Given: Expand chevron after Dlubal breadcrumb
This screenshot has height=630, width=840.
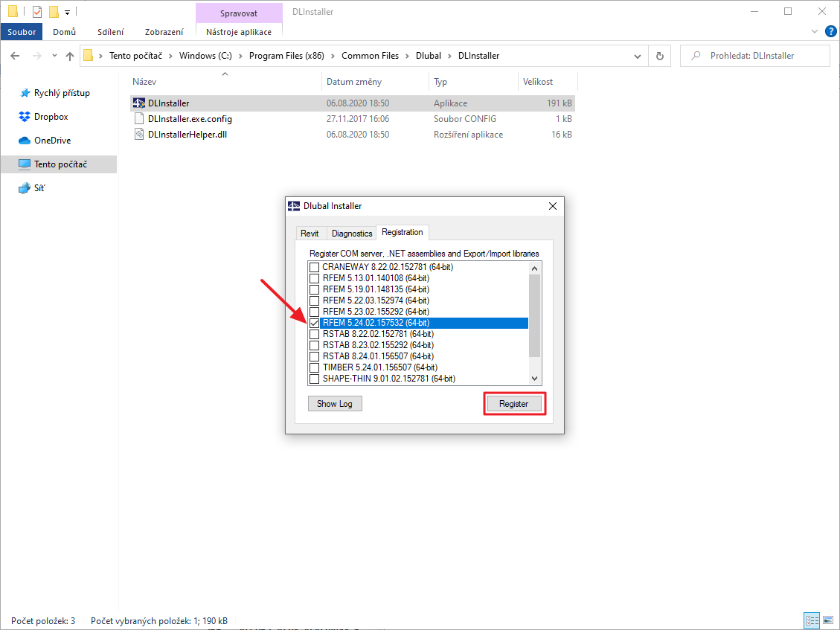Looking at the screenshot, I should (x=450, y=56).
